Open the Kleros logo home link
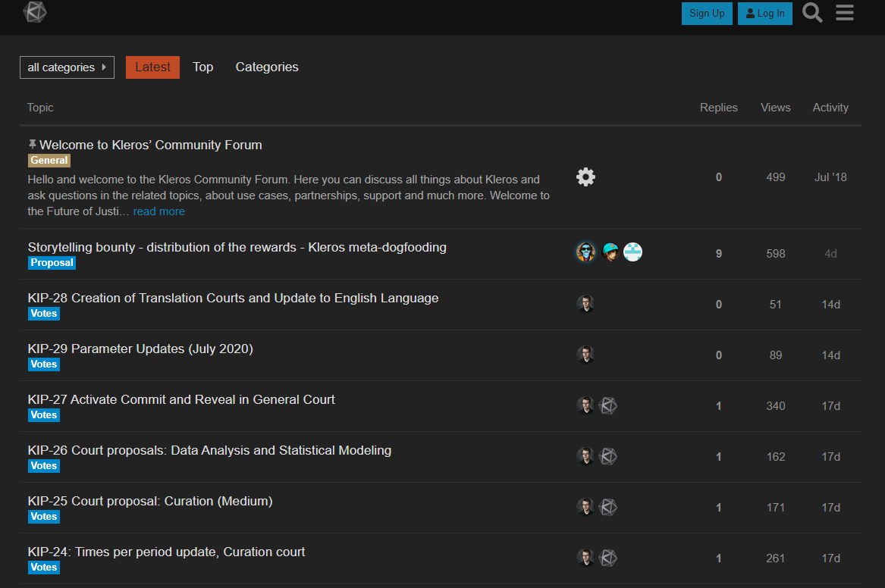The image size is (885, 588). [x=34, y=12]
